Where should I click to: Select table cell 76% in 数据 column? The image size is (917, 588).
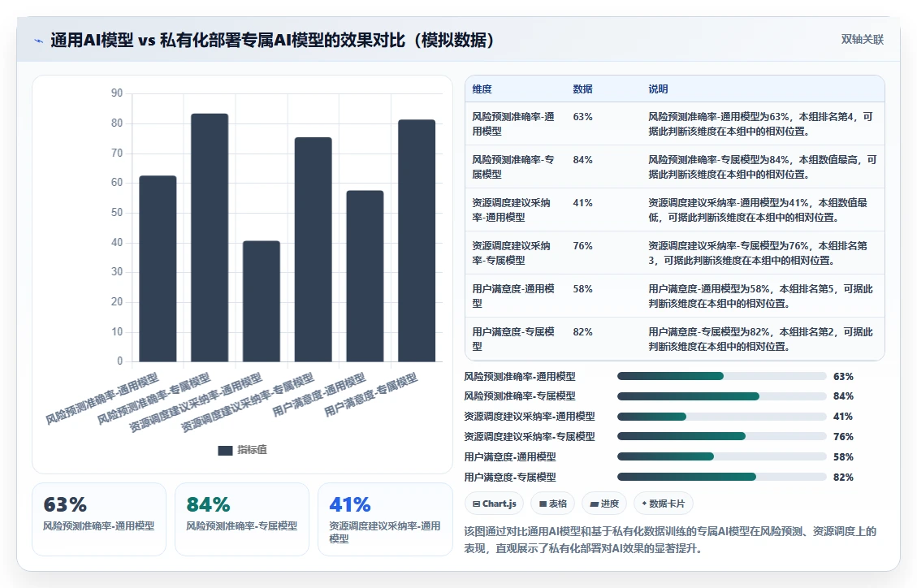point(582,246)
